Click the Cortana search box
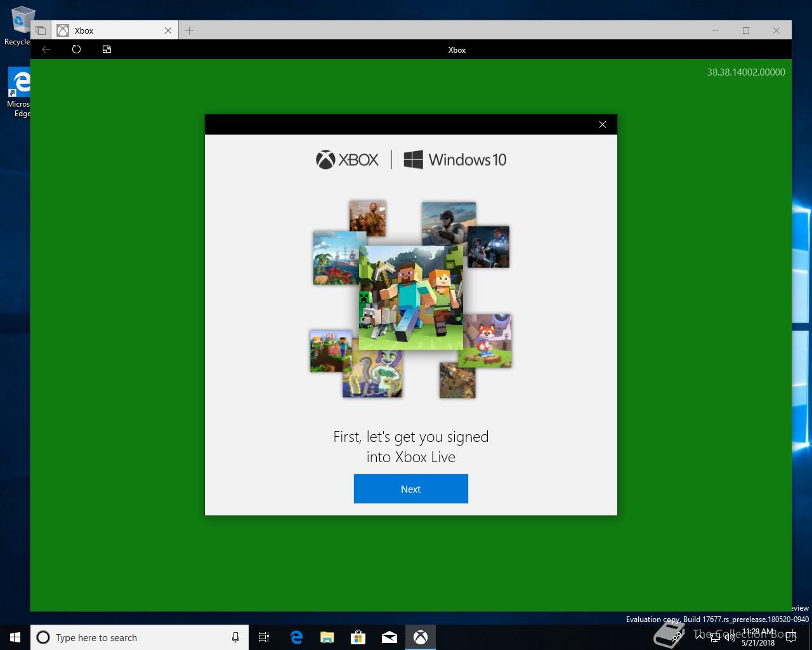The width and height of the screenshot is (812, 650). pyautogui.click(x=140, y=637)
